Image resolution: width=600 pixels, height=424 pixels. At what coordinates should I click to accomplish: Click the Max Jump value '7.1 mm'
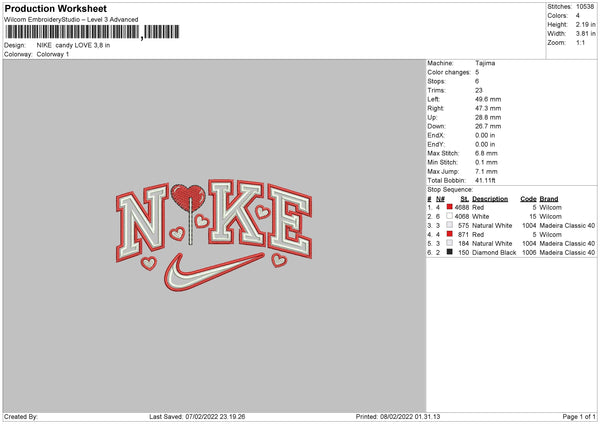tap(486, 171)
